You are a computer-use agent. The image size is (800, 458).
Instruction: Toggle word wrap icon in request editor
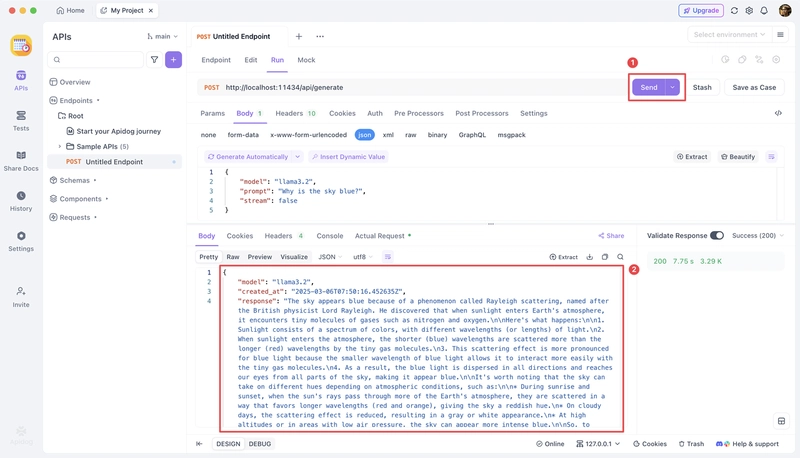[771, 157]
